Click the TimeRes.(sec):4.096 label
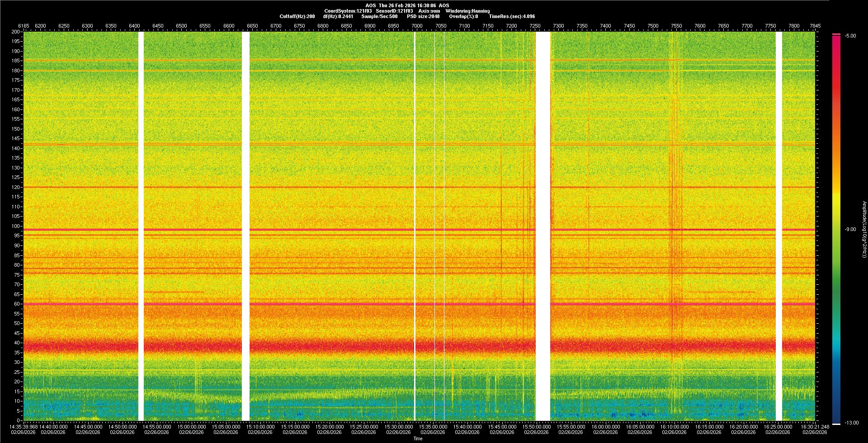This screenshot has height=443, width=868. tap(512, 16)
